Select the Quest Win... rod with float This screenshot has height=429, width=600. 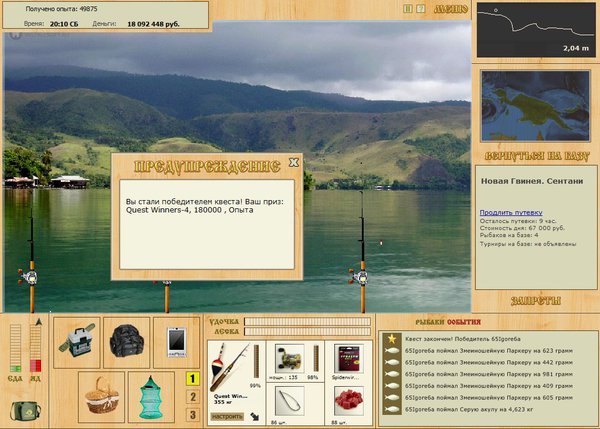click(230, 367)
